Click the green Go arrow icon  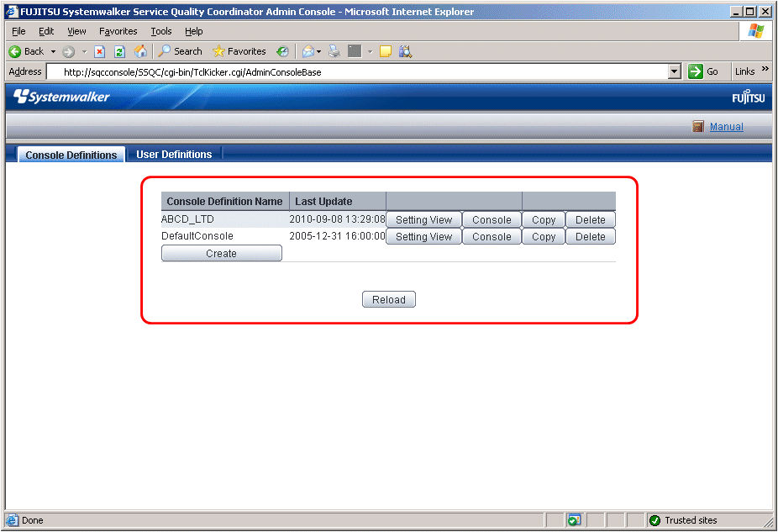(696, 71)
